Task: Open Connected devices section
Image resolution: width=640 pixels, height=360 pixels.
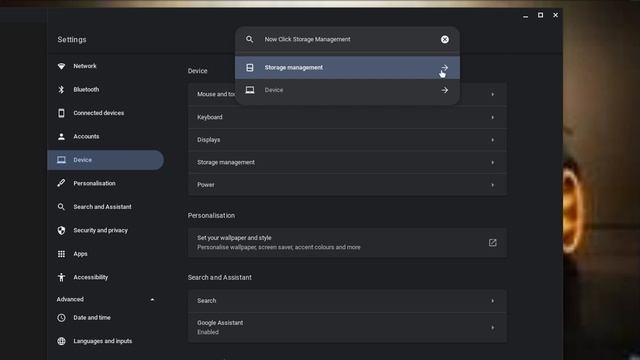Action: pos(106,113)
